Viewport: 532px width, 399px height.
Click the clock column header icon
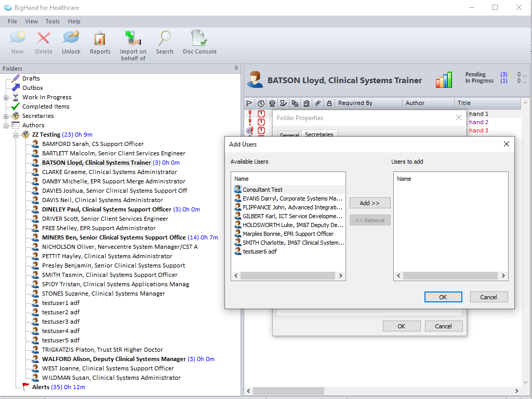[x=261, y=103]
